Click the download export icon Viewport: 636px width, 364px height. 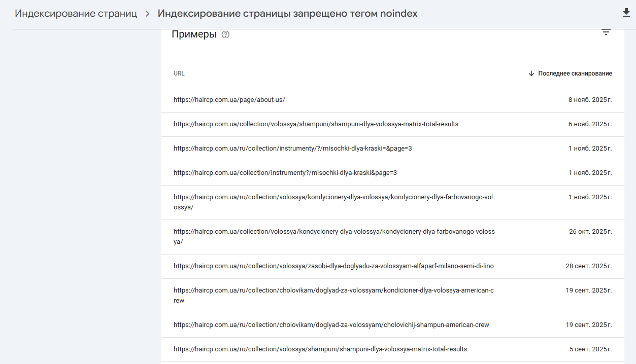tap(626, 13)
